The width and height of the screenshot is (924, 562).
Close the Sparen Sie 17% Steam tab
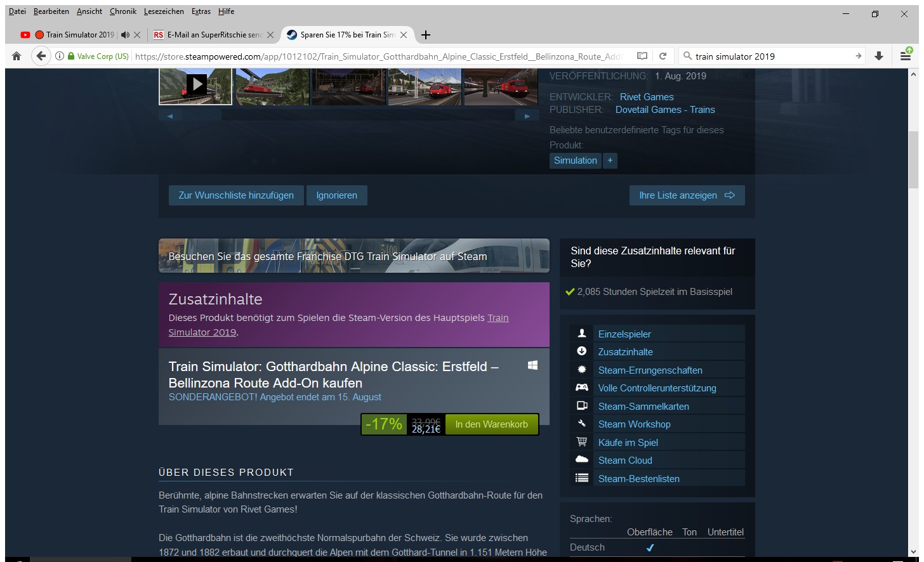tap(404, 35)
